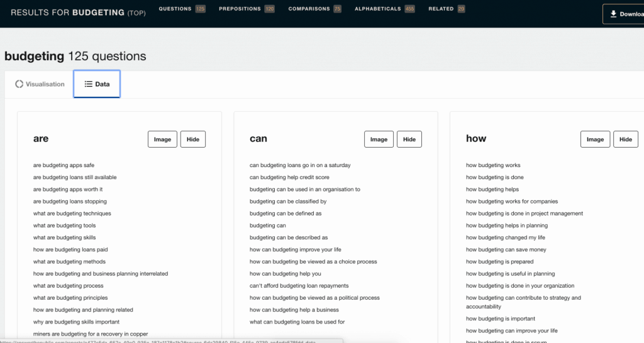Click 'what are budgeting techniques'
The width and height of the screenshot is (644, 343).
[72, 214]
